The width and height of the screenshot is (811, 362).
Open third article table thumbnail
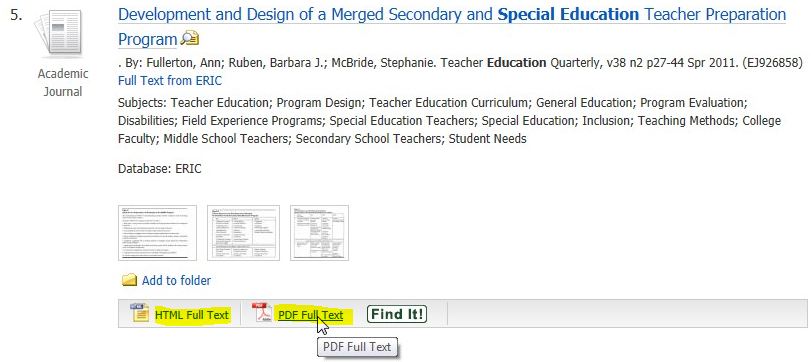click(319, 233)
